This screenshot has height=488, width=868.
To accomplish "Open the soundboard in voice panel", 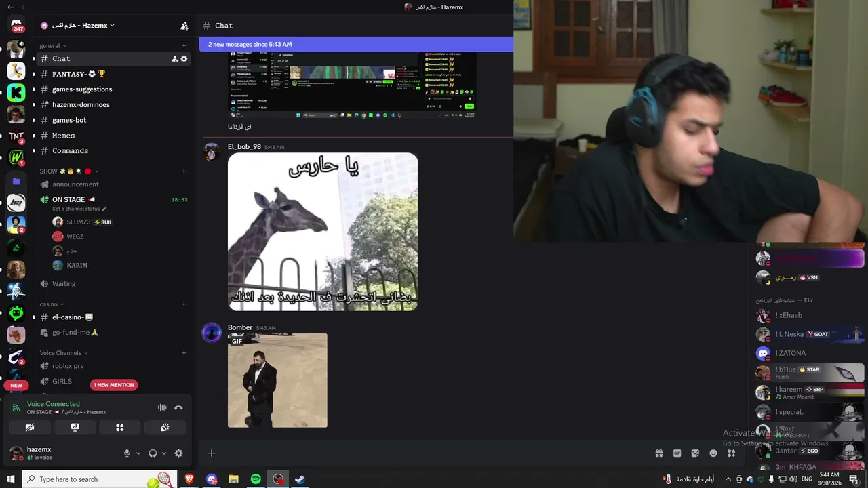I will click(164, 428).
